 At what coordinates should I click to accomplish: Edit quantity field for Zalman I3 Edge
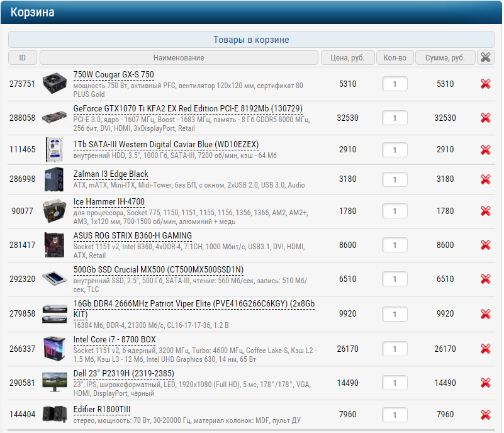(395, 179)
